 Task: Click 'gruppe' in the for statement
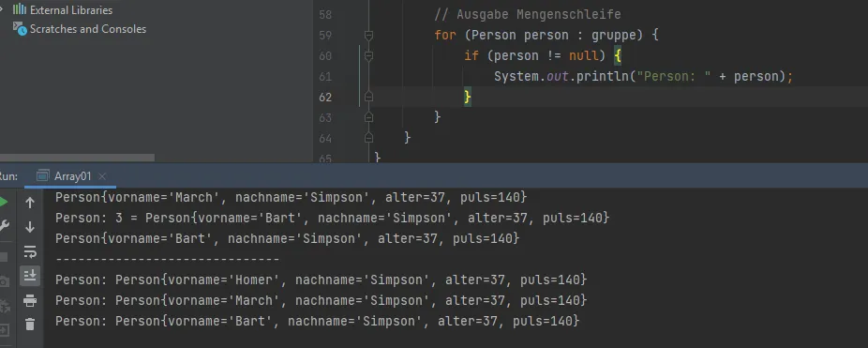(x=613, y=36)
